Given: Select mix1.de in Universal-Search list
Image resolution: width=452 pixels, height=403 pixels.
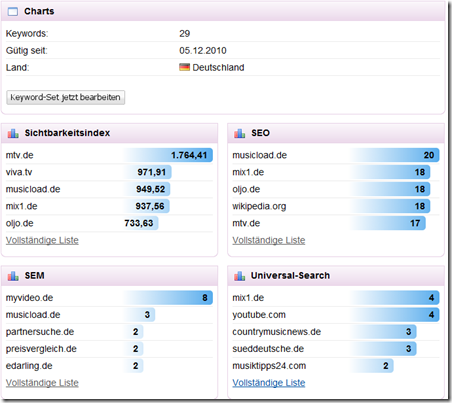Looking at the screenshot, I should tap(248, 298).
